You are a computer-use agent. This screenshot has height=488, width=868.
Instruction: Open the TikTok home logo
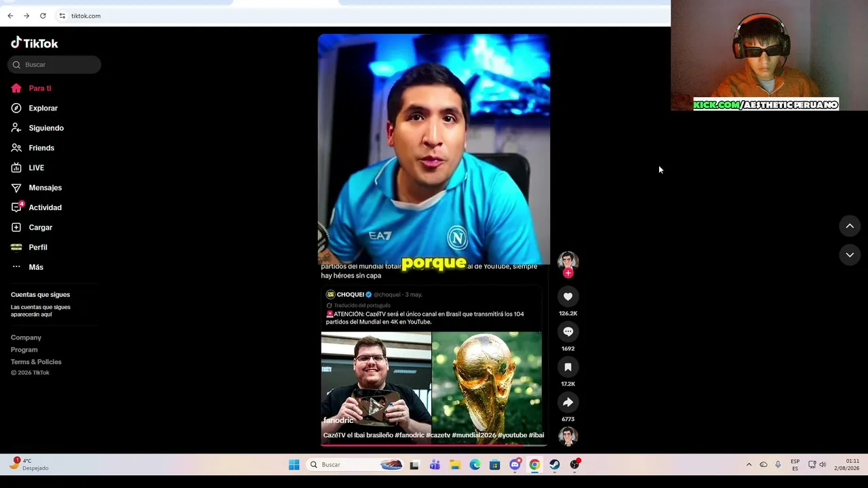(35, 43)
